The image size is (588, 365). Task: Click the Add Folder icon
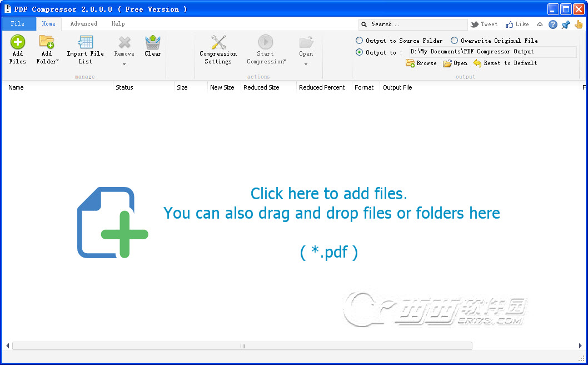[47, 42]
